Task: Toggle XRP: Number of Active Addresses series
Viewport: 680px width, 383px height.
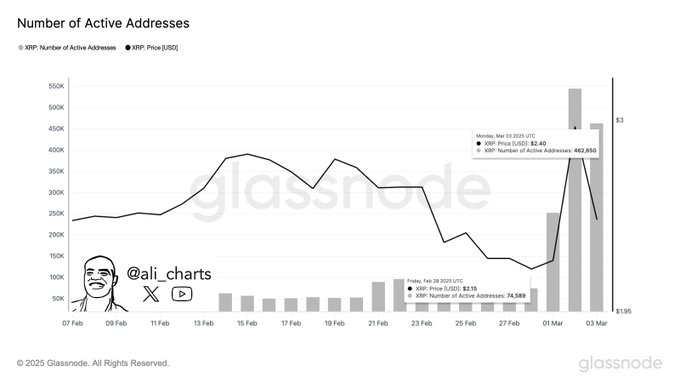Action: [x=67, y=48]
